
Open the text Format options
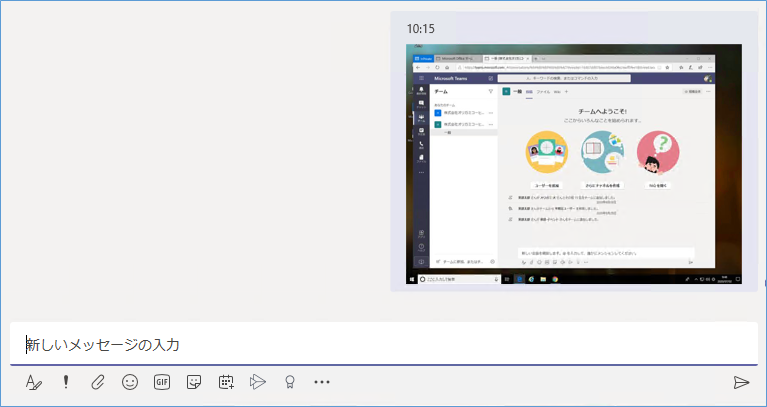[x=34, y=381]
